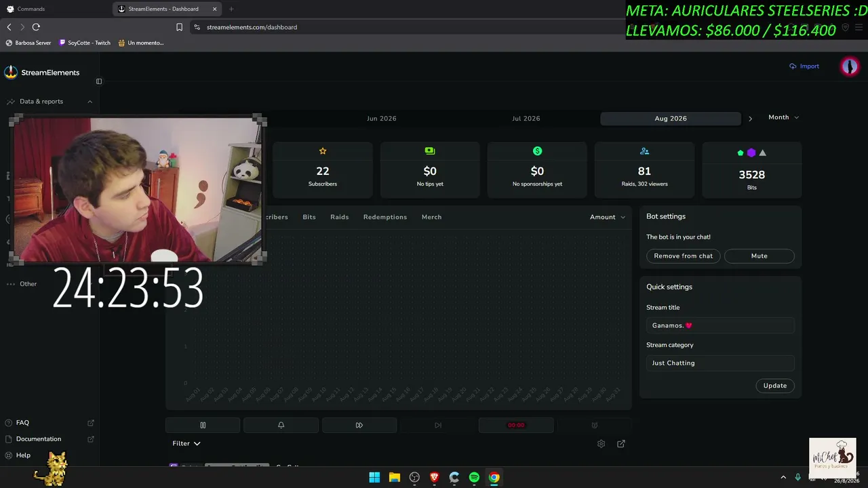Click the Update button
868x488 pixels.
click(x=775, y=386)
